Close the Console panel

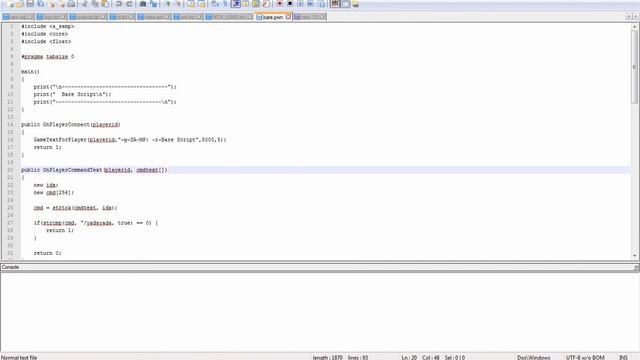(636, 267)
